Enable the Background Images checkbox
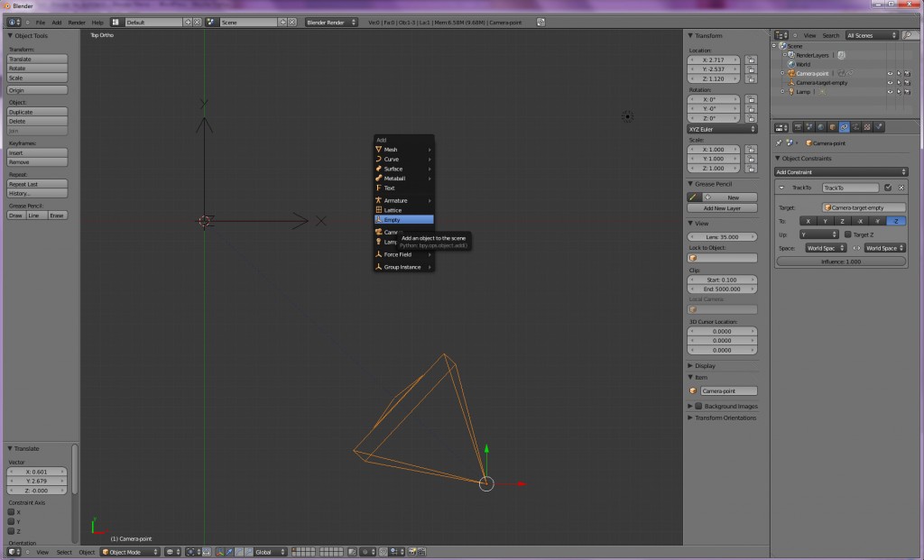This screenshot has height=560, width=924. (x=698, y=406)
